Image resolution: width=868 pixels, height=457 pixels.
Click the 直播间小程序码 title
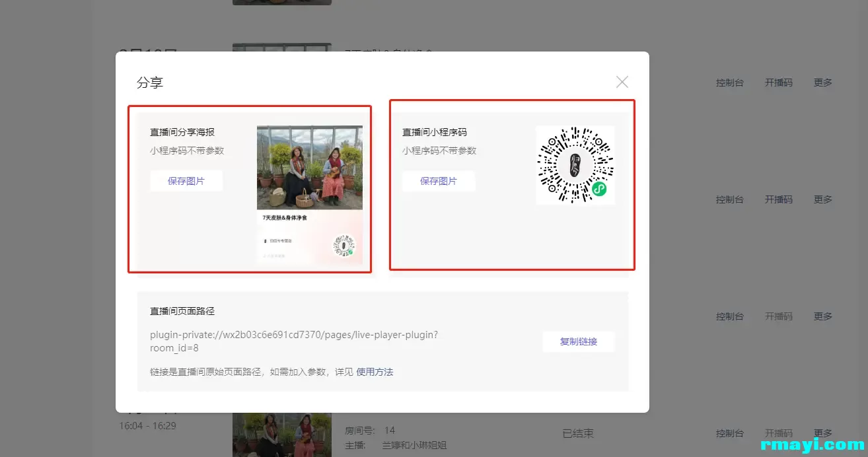[x=435, y=132]
